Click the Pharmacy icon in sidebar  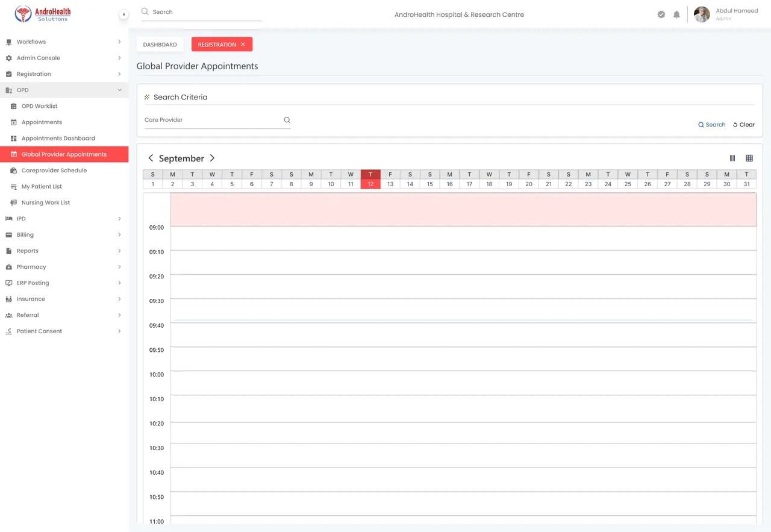tap(8, 267)
